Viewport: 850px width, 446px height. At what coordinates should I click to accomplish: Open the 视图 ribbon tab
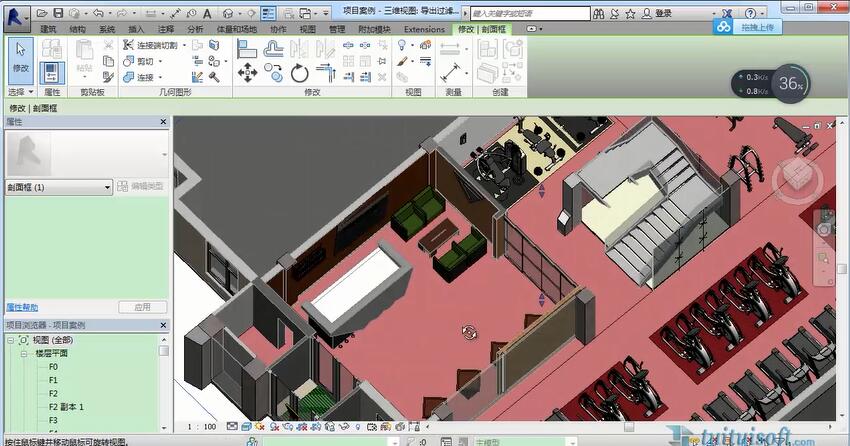point(308,30)
